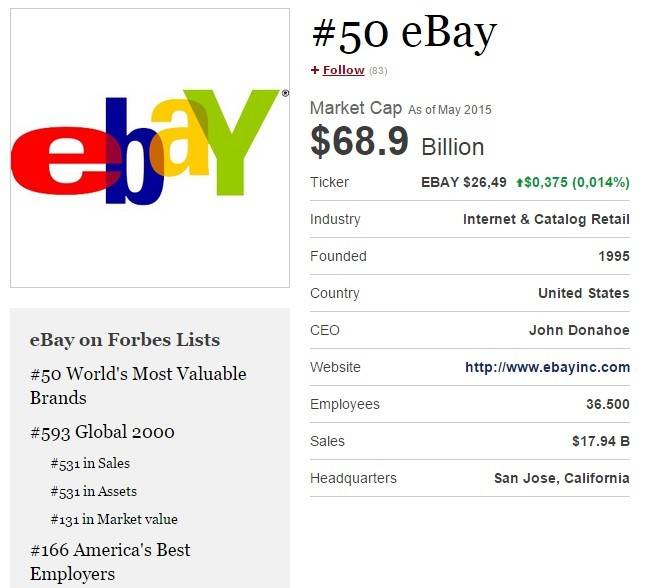Open #50 World's Most Valuable Brands list

click(x=138, y=385)
